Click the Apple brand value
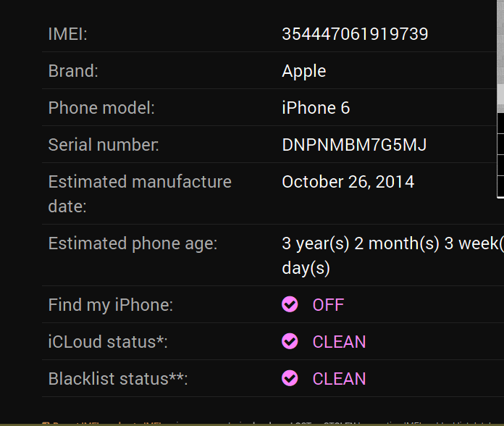Screen dimensions: 504x426 pos(303,71)
